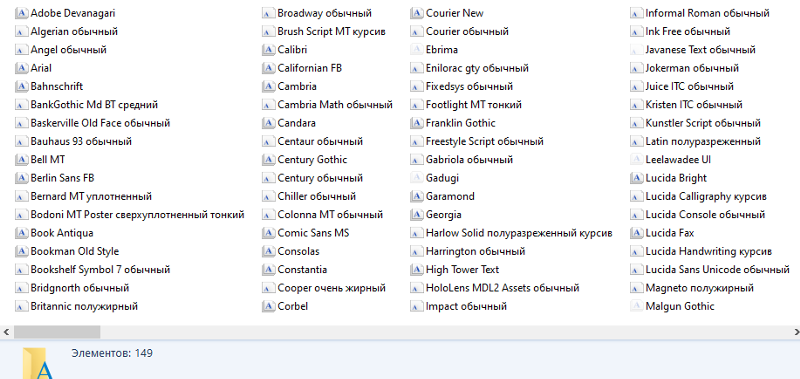This screenshot has width=800, height=379.
Task: Click 'Bernard MT уплотненный' font name
Action: click(x=91, y=196)
